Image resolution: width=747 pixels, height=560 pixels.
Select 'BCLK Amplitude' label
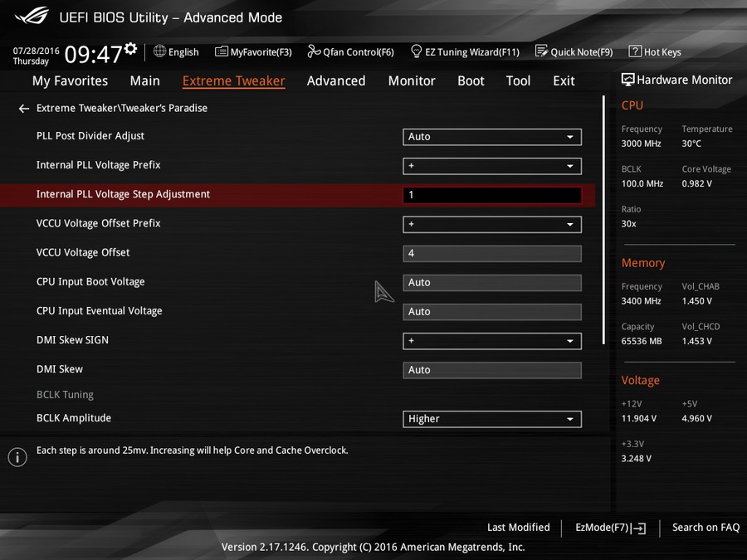click(74, 418)
